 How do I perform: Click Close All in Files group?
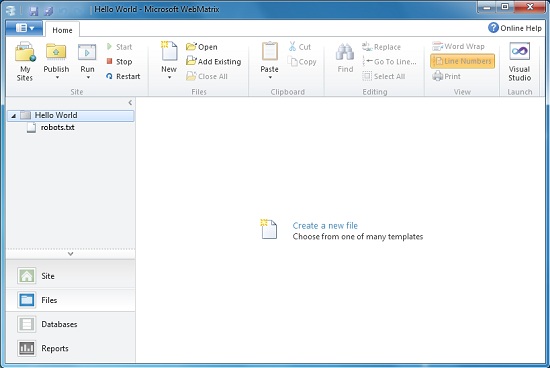click(x=207, y=76)
